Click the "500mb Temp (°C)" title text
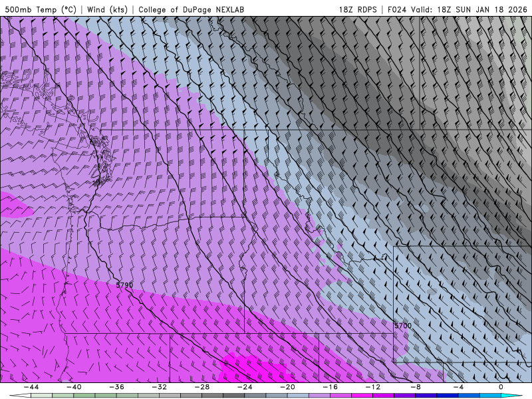This screenshot has width=532, height=399. pos(41,10)
